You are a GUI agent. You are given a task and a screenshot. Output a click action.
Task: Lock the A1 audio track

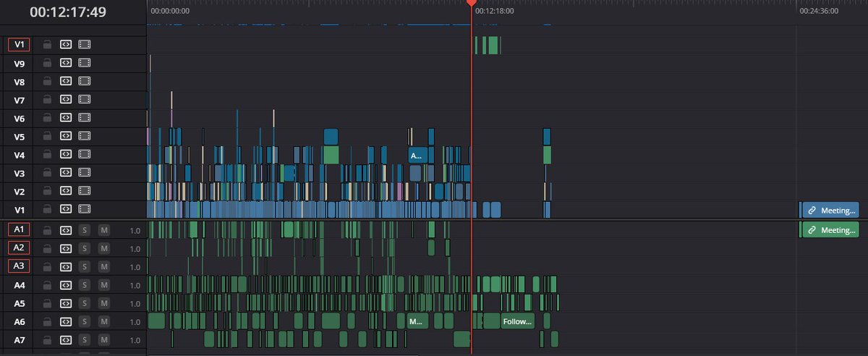pyautogui.click(x=47, y=229)
